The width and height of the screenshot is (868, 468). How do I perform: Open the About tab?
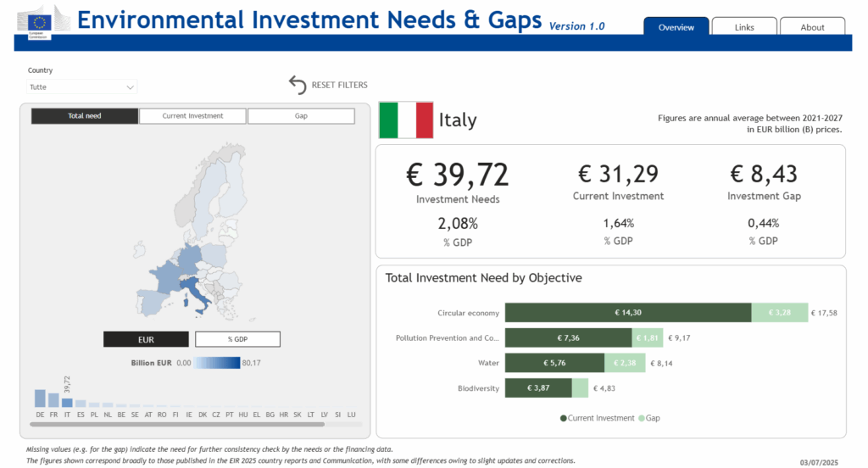point(812,27)
